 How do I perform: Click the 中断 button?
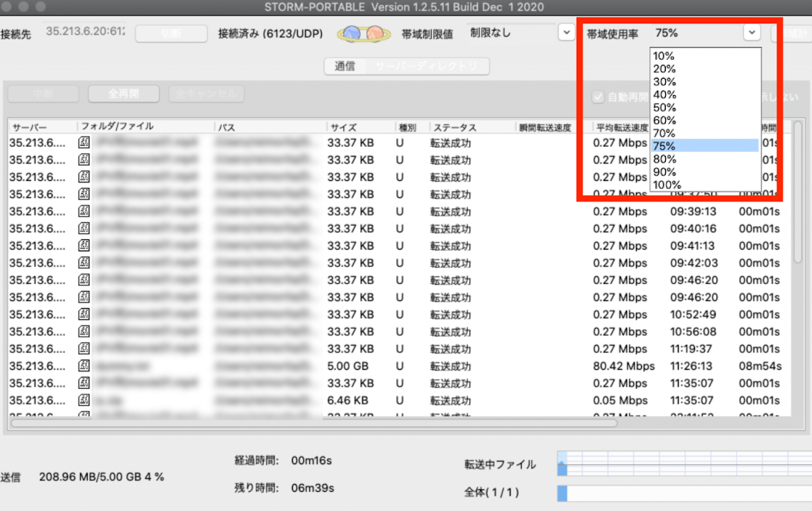click(43, 94)
